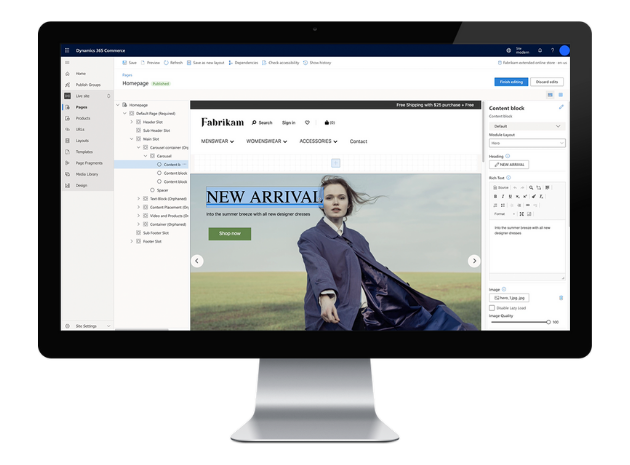Open the ACCESSORIES navigation dropdown
Viewport: 630px width, 465px height.
point(318,141)
